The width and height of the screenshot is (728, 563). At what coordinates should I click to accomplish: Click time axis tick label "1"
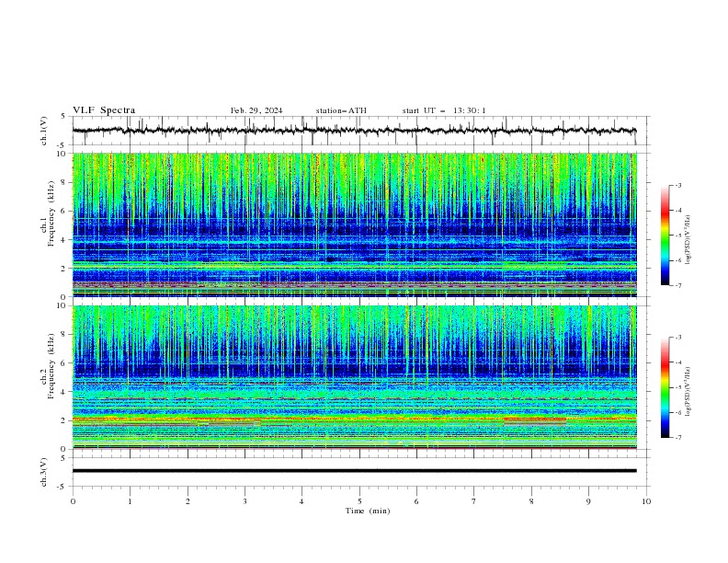[130, 501]
